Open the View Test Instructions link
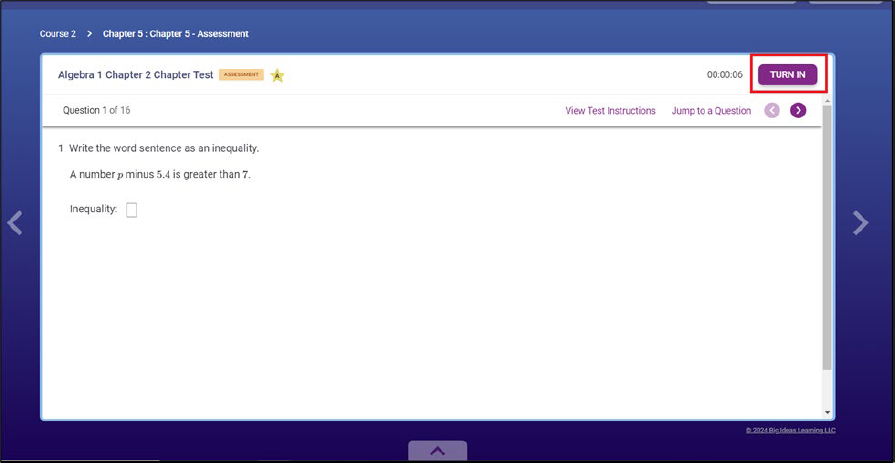Viewport: 895px width, 463px height. tap(610, 111)
